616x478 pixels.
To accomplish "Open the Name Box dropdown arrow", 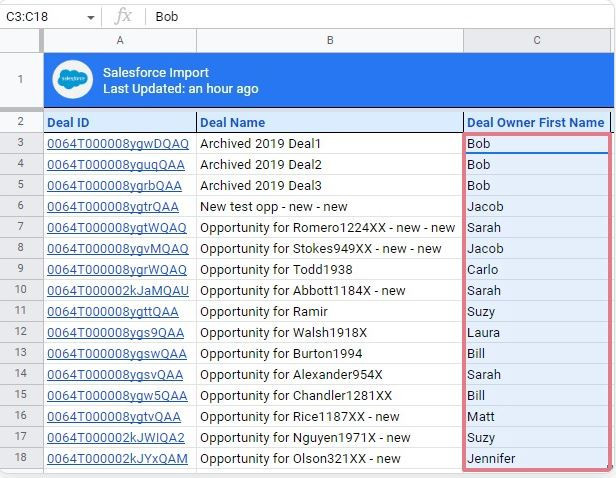I will (x=91, y=18).
